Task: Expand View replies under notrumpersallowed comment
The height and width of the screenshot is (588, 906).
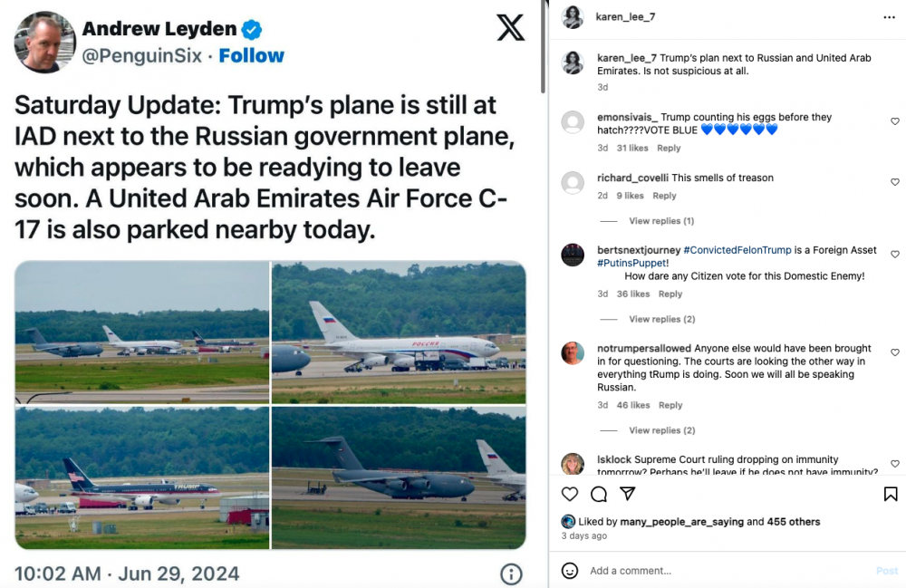Action: pyautogui.click(x=661, y=430)
